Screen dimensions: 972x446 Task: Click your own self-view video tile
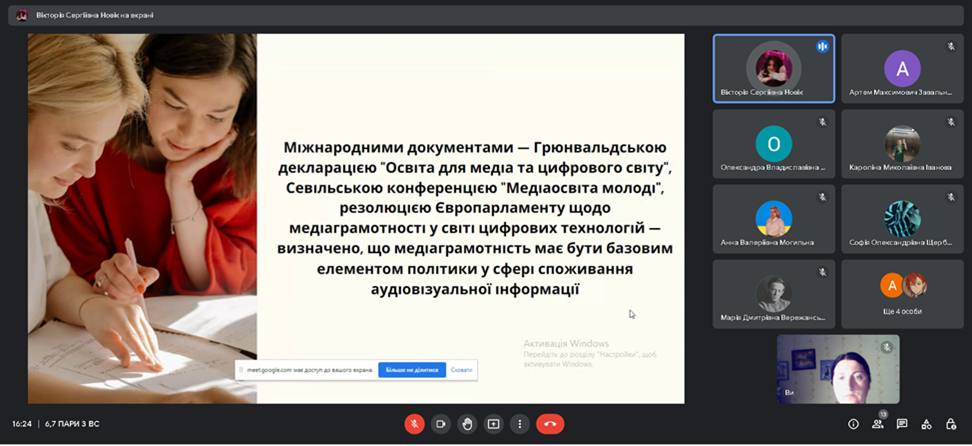tap(838, 369)
